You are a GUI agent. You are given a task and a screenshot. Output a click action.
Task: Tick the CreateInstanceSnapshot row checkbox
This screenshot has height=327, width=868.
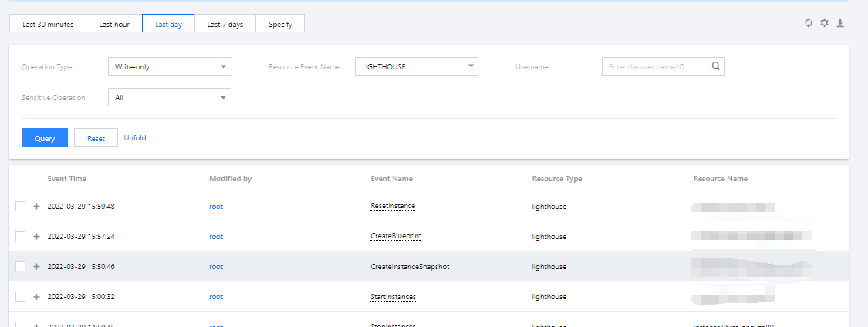pyautogui.click(x=20, y=267)
